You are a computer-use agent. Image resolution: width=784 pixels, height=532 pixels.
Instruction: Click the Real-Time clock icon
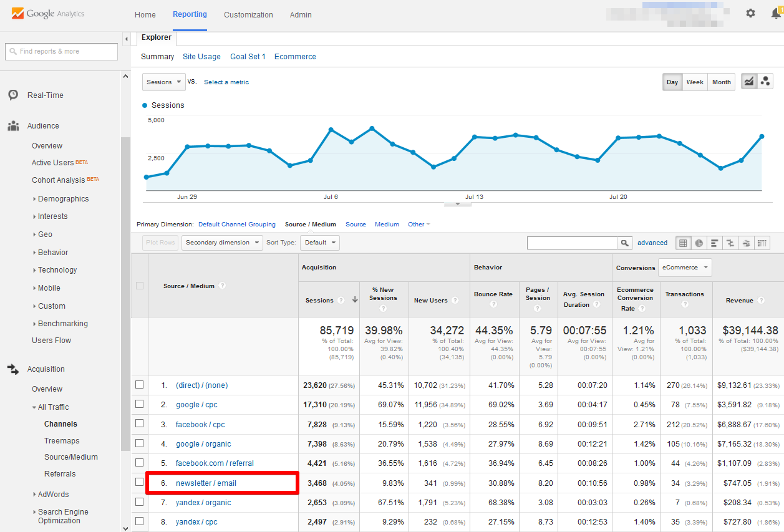click(x=13, y=95)
